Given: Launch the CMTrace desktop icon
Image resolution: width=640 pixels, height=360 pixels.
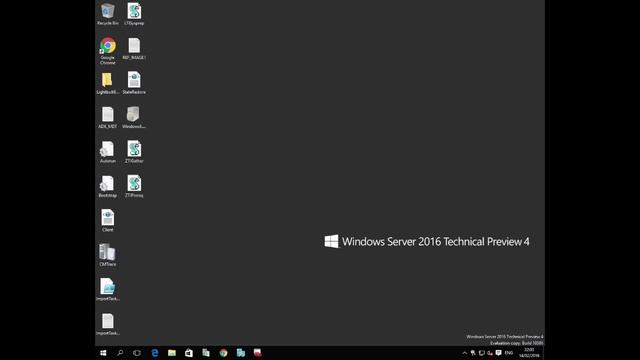Looking at the screenshot, I should pos(108,255).
